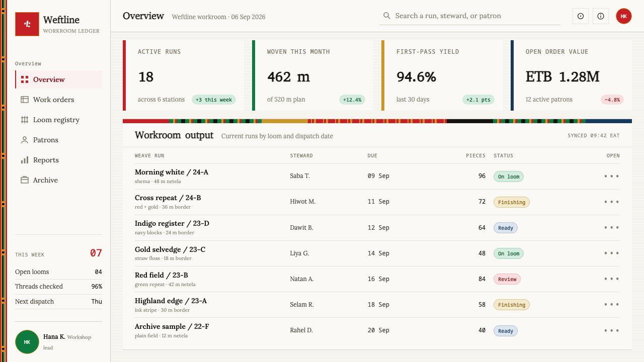644x362 pixels.
Task: Focus the run, steward, or patron search field
Action: pyautogui.click(x=470, y=16)
